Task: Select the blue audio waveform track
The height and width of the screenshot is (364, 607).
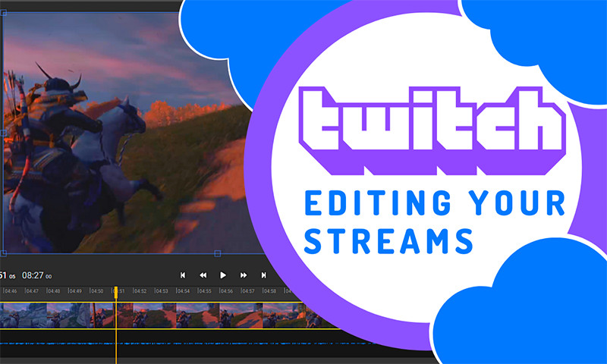Action: pyautogui.click(x=186, y=343)
